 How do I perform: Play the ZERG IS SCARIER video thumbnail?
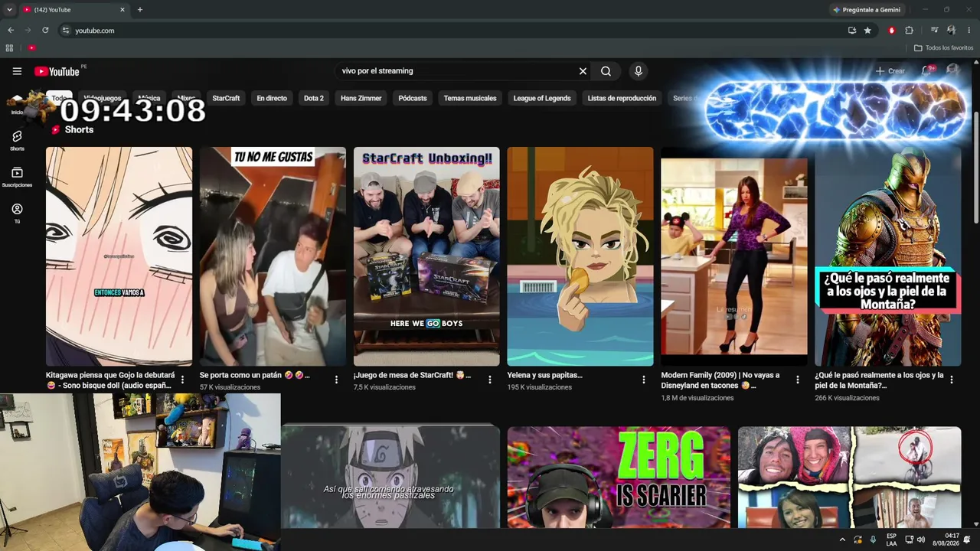619,477
